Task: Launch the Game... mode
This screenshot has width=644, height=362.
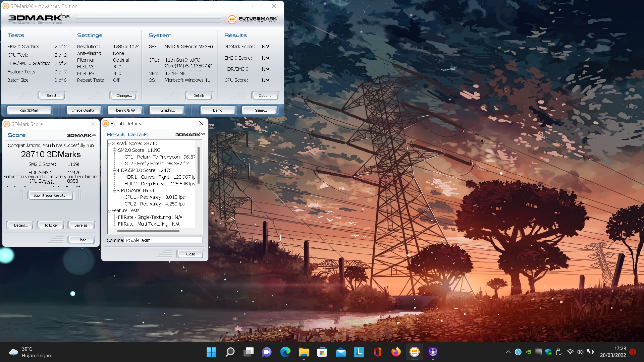Action: tap(260, 110)
